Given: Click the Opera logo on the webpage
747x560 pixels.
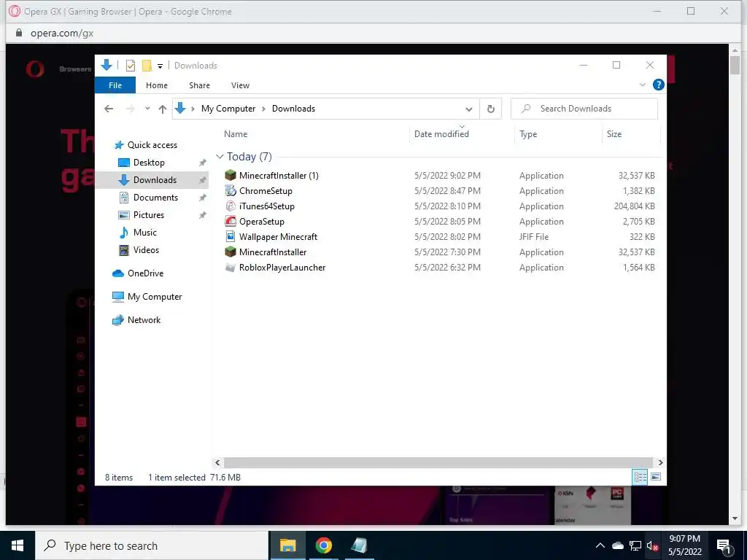Looking at the screenshot, I should (x=35, y=69).
